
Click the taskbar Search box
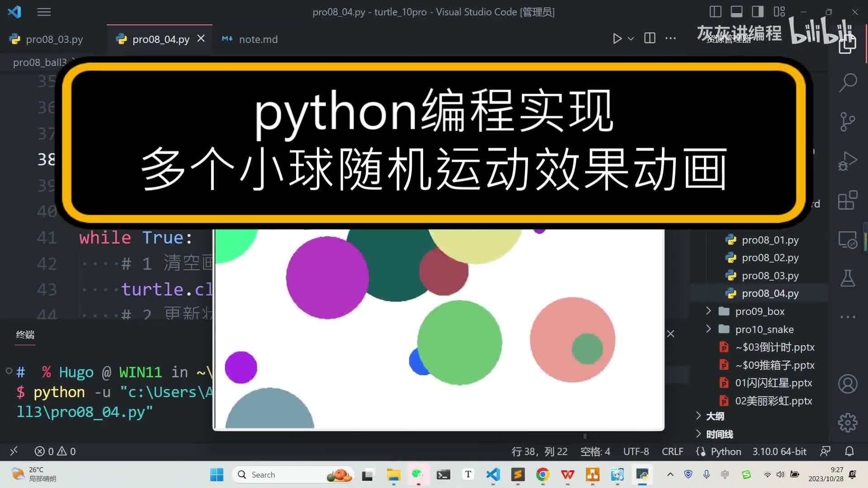tap(293, 474)
